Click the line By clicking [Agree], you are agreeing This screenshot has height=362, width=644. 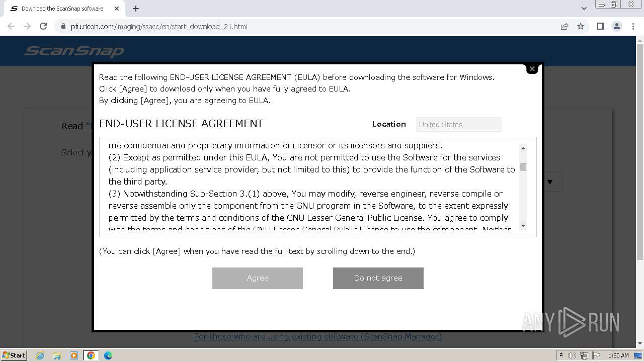[185, 101]
